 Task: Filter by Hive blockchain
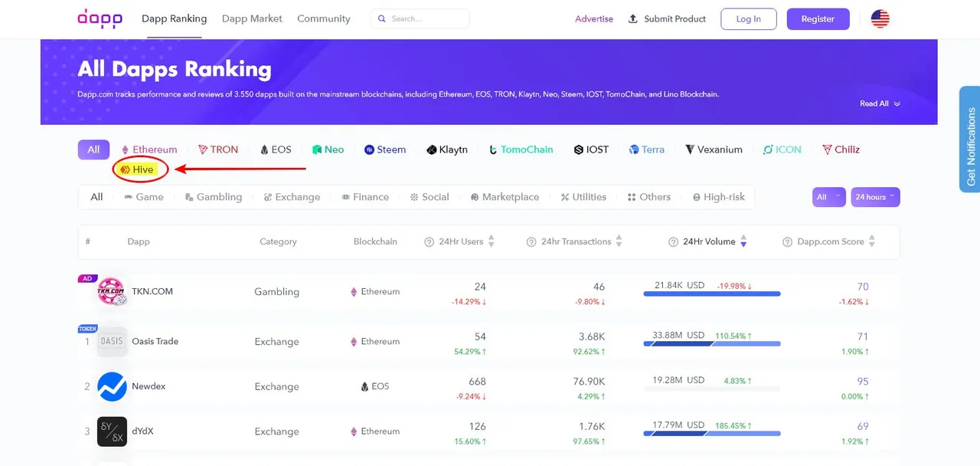(138, 169)
